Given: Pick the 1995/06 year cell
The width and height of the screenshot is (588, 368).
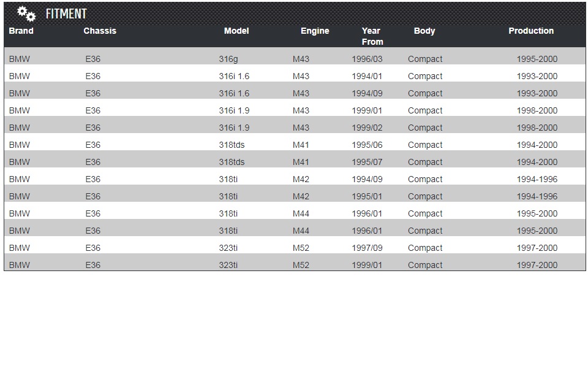Looking at the screenshot, I should (367, 145).
